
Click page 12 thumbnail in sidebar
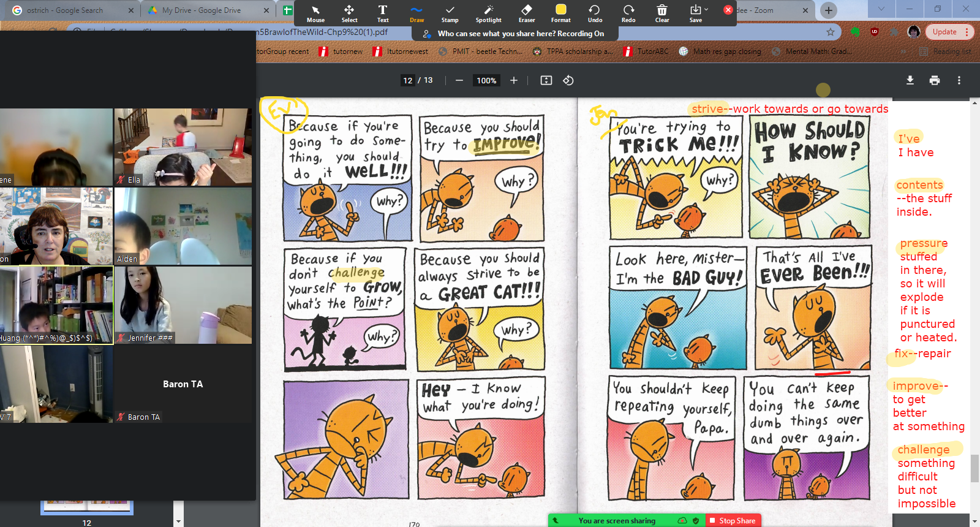click(x=86, y=508)
